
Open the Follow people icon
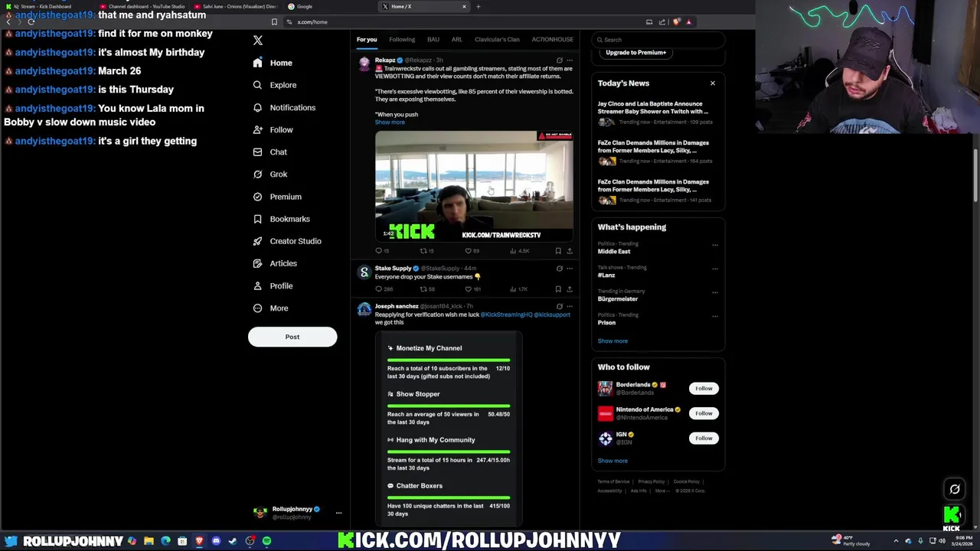click(257, 130)
